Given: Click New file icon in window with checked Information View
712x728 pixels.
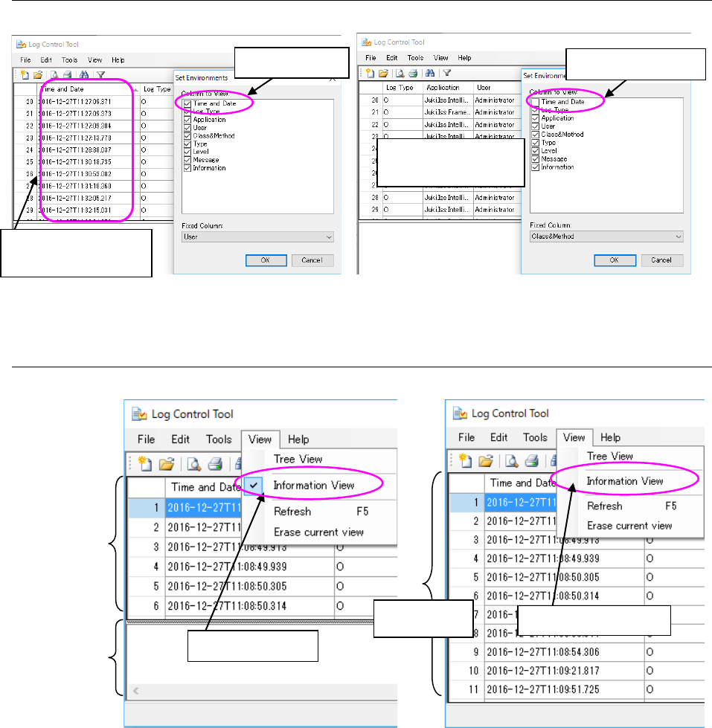Looking at the screenshot, I should pos(145,463).
